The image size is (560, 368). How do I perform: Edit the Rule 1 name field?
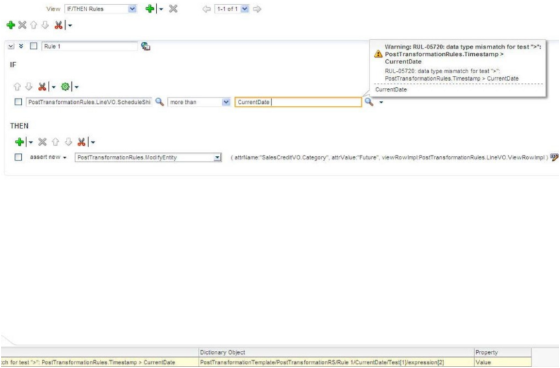[x=89, y=46]
